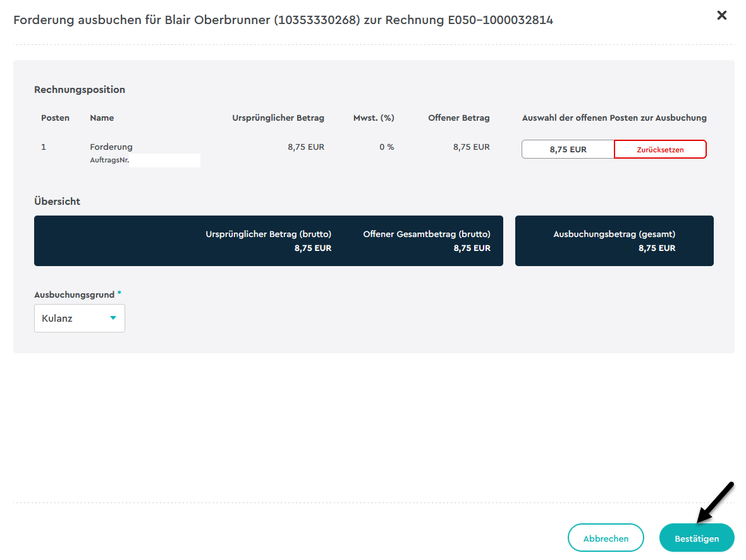
Task: Click the Posten column header
Action: (x=55, y=118)
